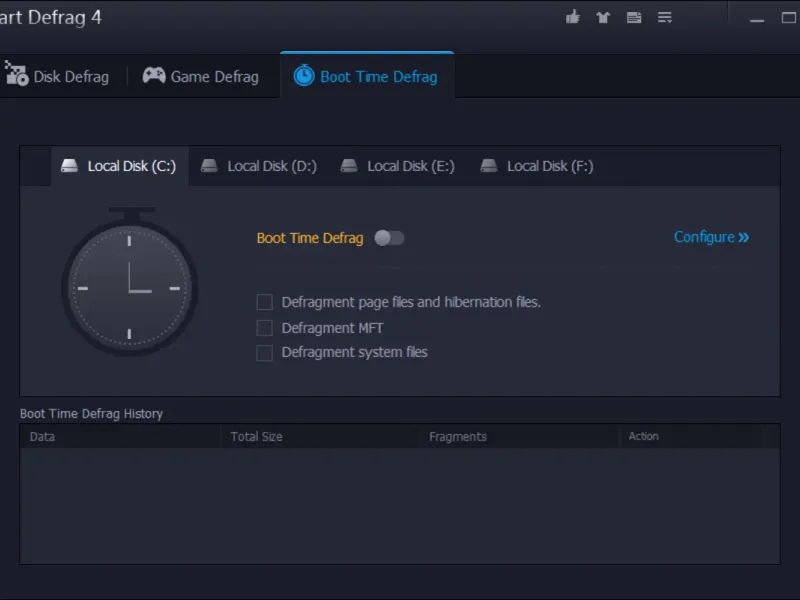The height and width of the screenshot is (600, 800).
Task: Switch to the Disk Defrag tab
Action: tap(57, 77)
